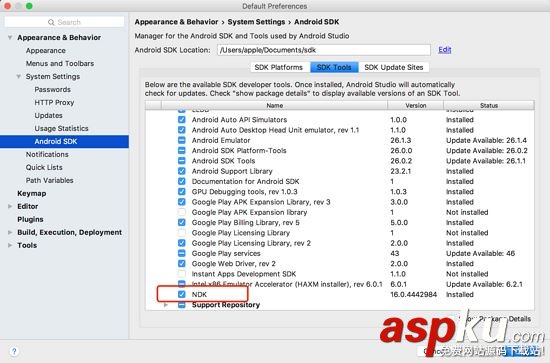Select Keymap in sidebar
550x363 pixels.
[x=32, y=193]
